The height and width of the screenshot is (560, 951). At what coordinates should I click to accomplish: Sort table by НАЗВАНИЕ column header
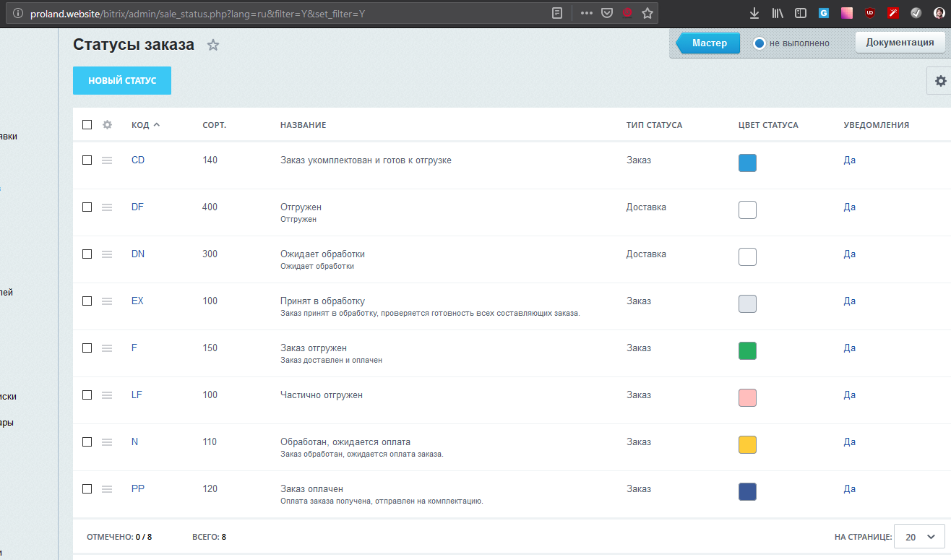(x=303, y=125)
